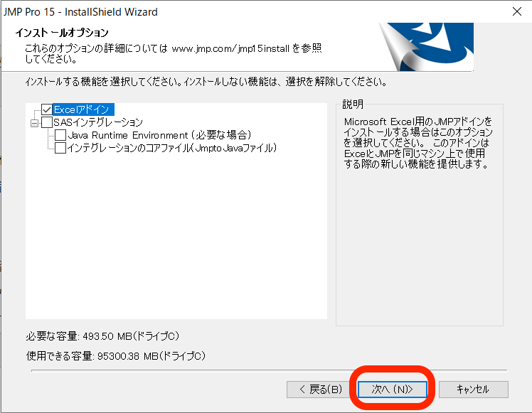The image size is (532, 413).
Task: Click the 説明 group label
Action: pyautogui.click(x=353, y=104)
